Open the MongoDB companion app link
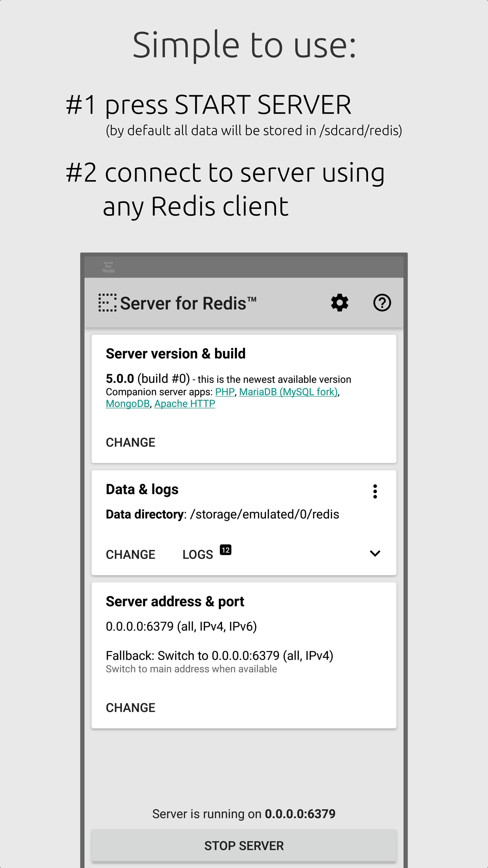The height and width of the screenshot is (868, 488). (x=128, y=404)
